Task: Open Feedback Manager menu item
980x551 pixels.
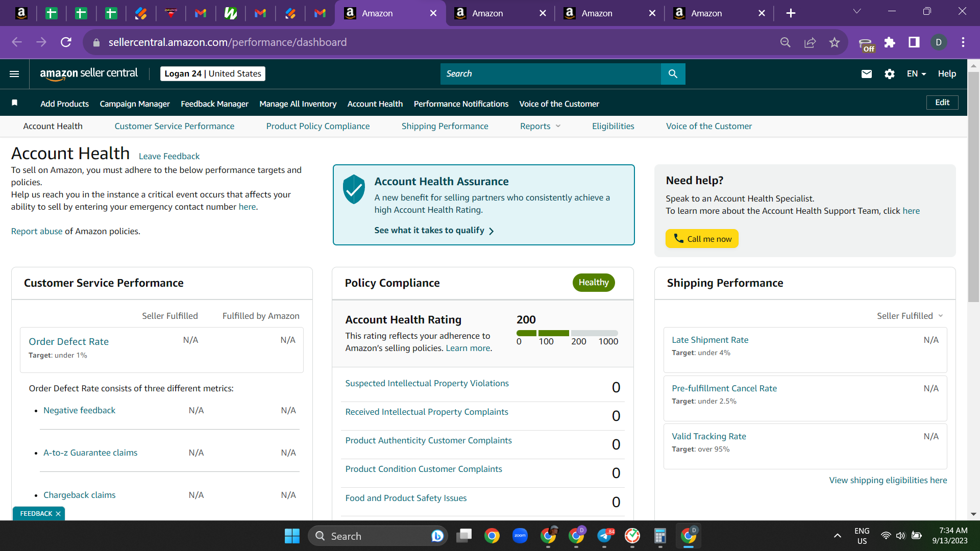Action: click(214, 104)
